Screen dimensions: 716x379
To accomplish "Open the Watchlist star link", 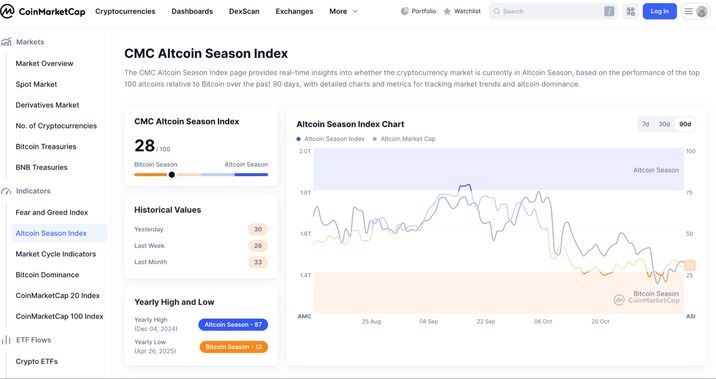I will 462,11.
